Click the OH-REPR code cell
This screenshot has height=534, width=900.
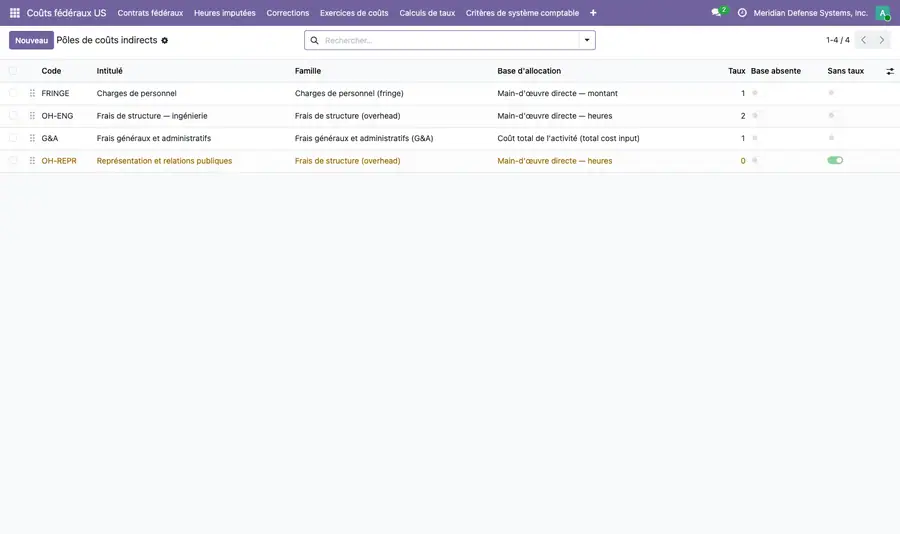(59, 161)
